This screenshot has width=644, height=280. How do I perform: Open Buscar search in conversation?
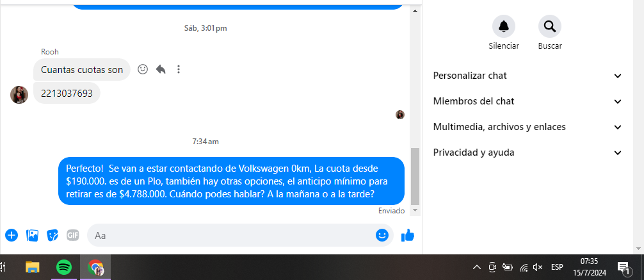549,26
